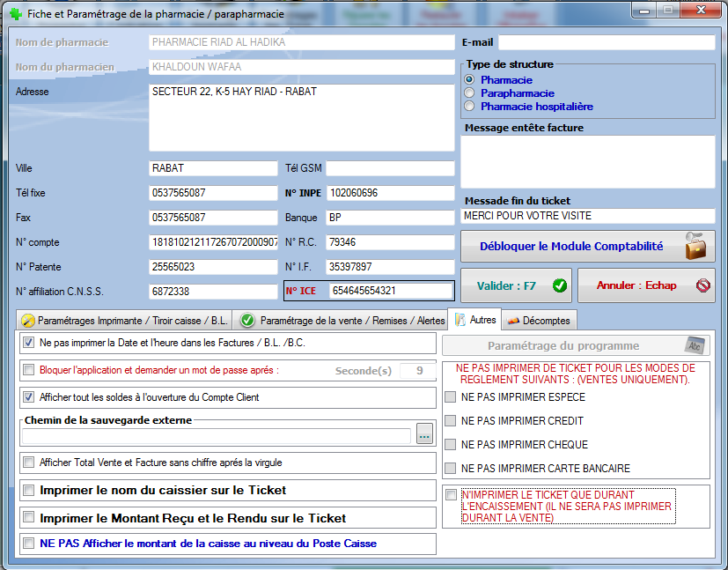The height and width of the screenshot is (570, 728).
Task: Enable Imprimer le nom du caissier sur Ticket
Action: coord(29,490)
